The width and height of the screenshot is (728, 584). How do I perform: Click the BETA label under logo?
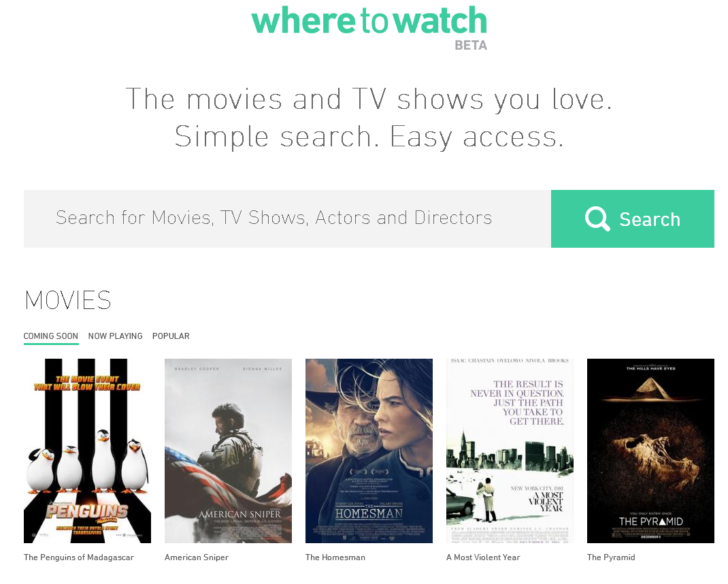pos(471,46)
